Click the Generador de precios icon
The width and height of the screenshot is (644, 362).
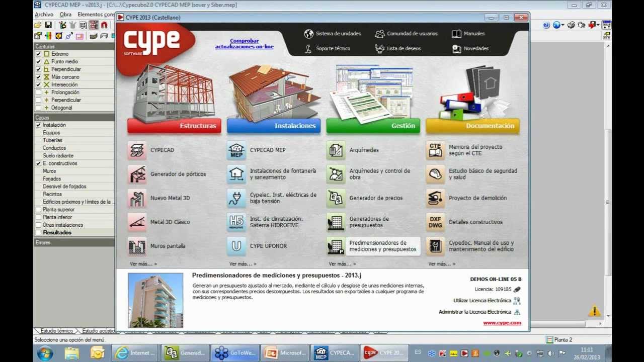[x=336, y=198]
